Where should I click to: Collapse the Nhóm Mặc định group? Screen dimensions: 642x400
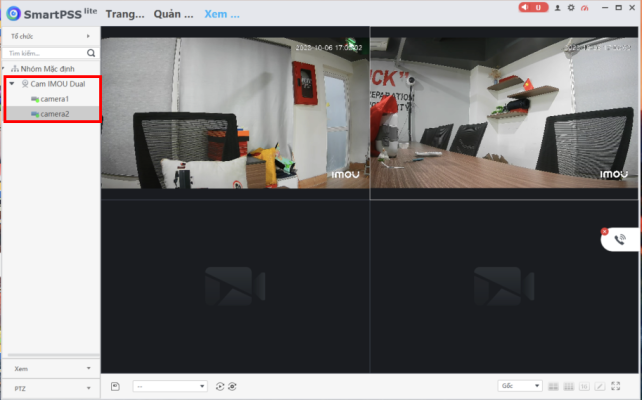pos(4,68)
